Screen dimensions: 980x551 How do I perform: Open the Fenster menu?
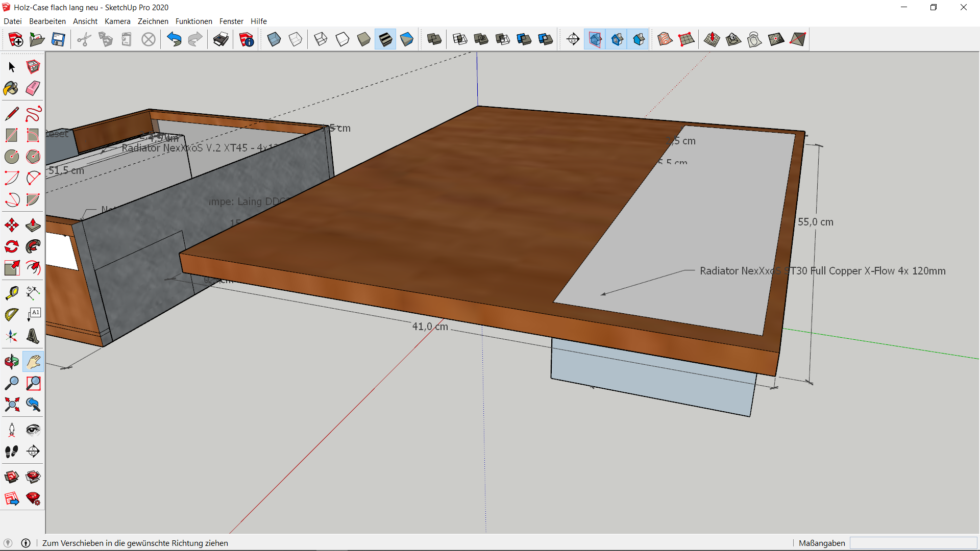[231, 21]
